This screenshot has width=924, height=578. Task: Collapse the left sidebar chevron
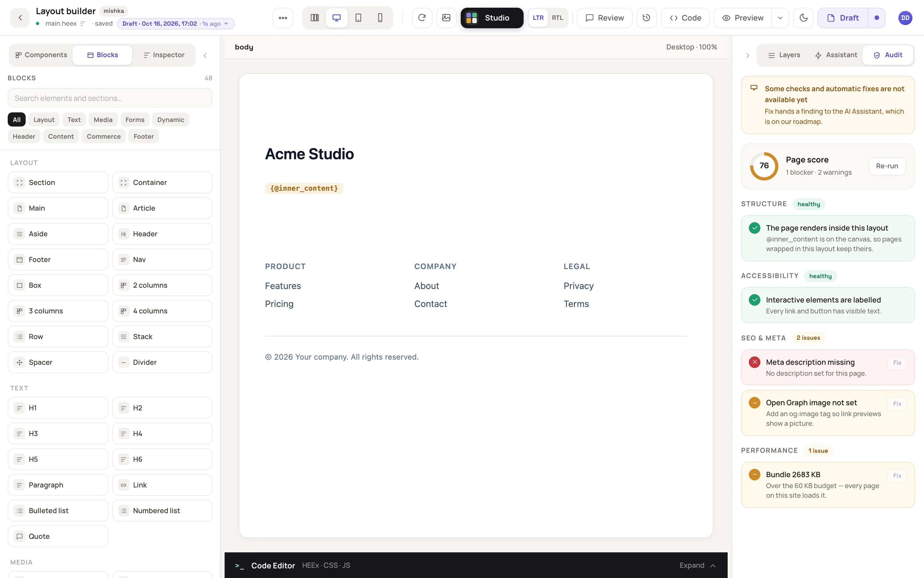pyautogui.click(x=205, y=56)
